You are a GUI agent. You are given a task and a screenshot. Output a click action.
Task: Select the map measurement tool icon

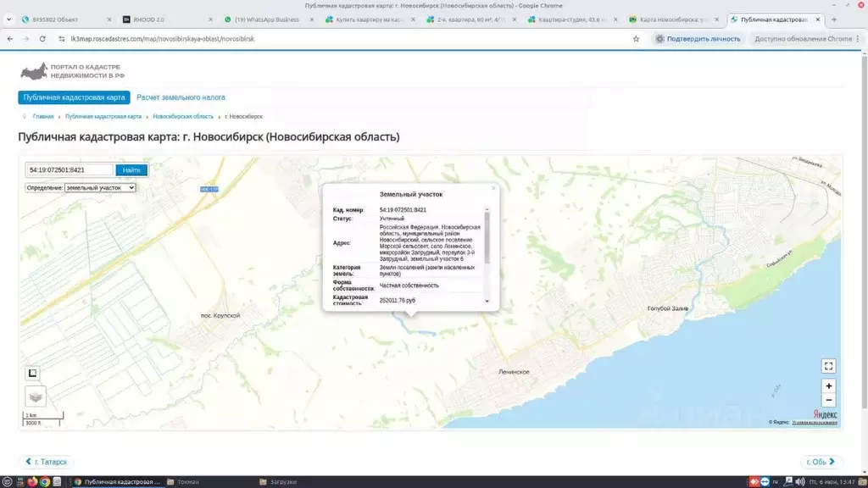point(33,373)
